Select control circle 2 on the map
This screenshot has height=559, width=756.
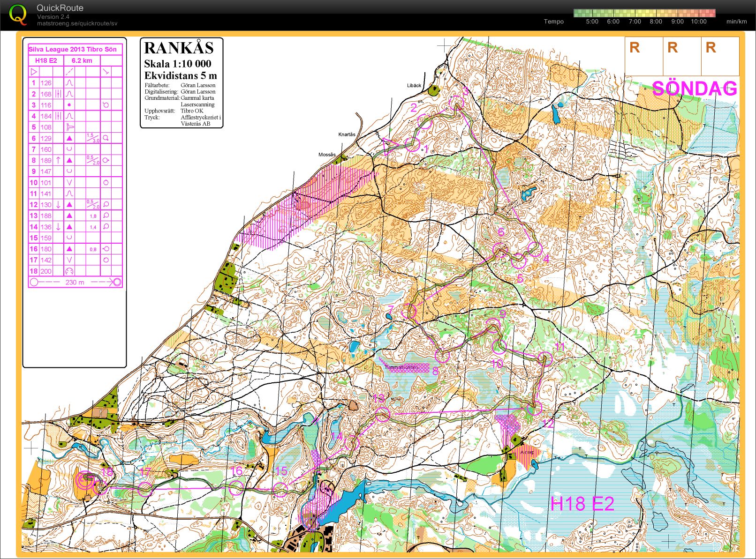425,121
